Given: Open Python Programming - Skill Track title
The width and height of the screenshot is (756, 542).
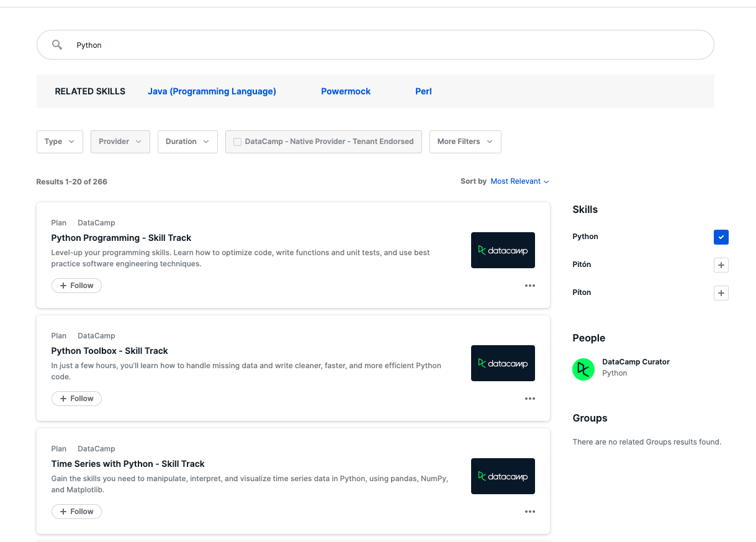Looking at the screenshot, I should (x=121, y=238).
